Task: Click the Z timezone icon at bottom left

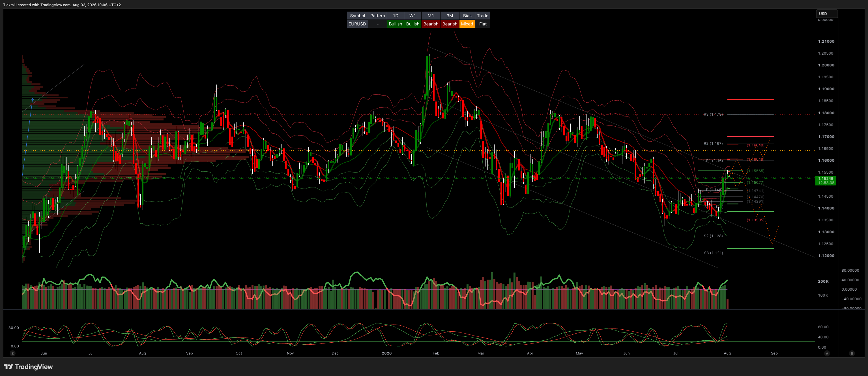Action: pyautogui.click(x=12, y=353)
